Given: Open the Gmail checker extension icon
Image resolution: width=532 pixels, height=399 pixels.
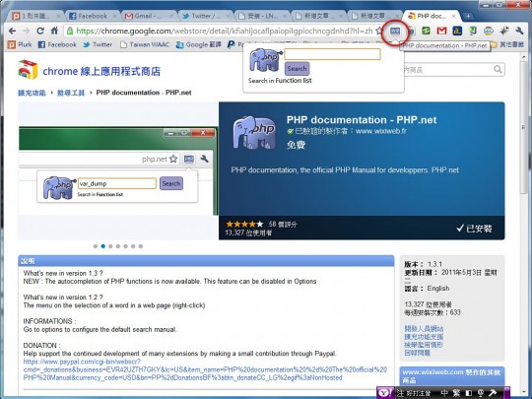Looking at the screenshot, I should (441, 31).
